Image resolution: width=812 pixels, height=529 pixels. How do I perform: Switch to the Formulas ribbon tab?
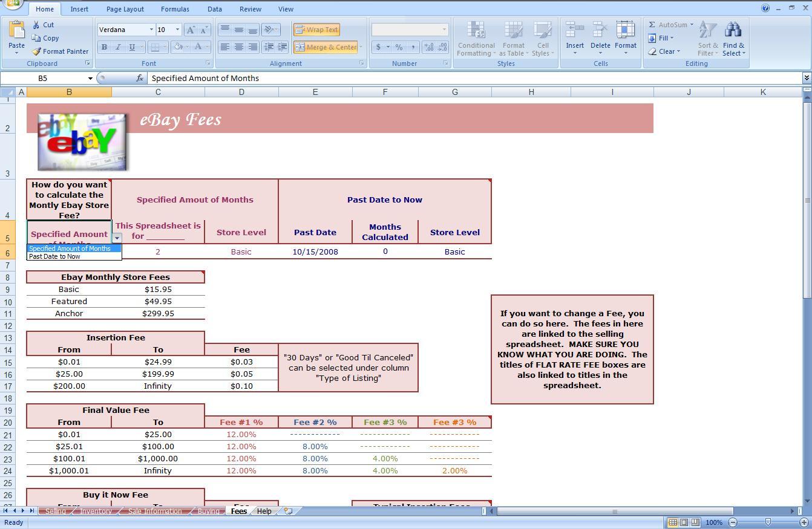175,8
